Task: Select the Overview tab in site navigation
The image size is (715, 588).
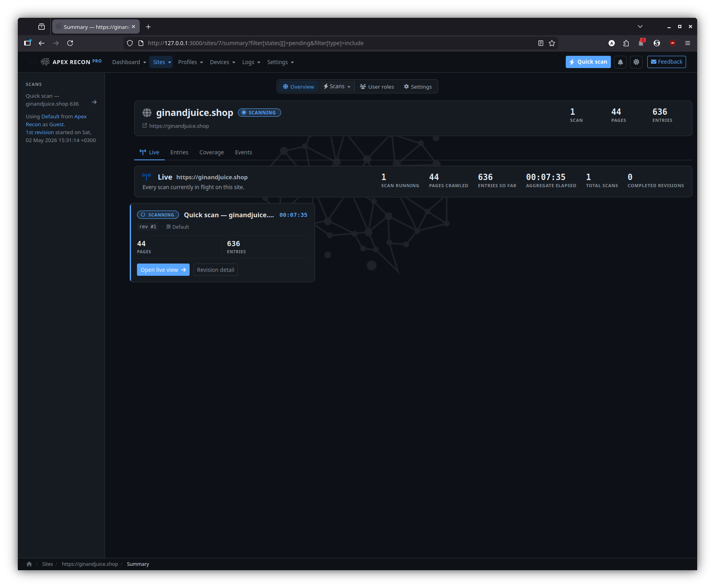Action: coord(299,87)
